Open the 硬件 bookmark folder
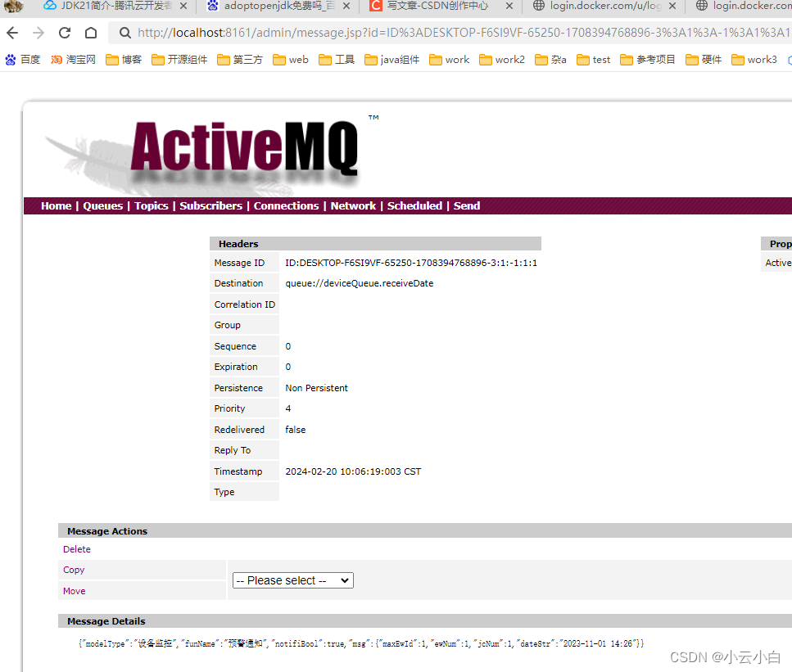This screenshot has height=672, width=792. tap(704, 60)
